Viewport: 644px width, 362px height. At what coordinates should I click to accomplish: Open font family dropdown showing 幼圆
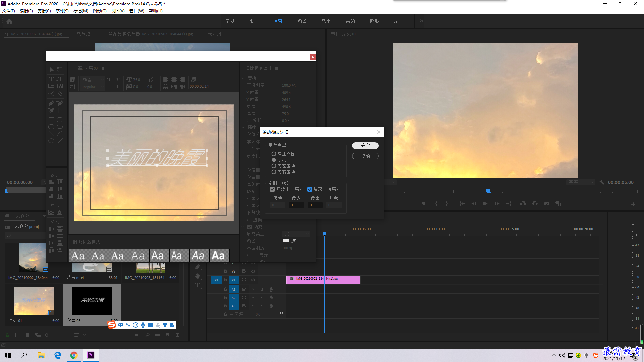92,80
